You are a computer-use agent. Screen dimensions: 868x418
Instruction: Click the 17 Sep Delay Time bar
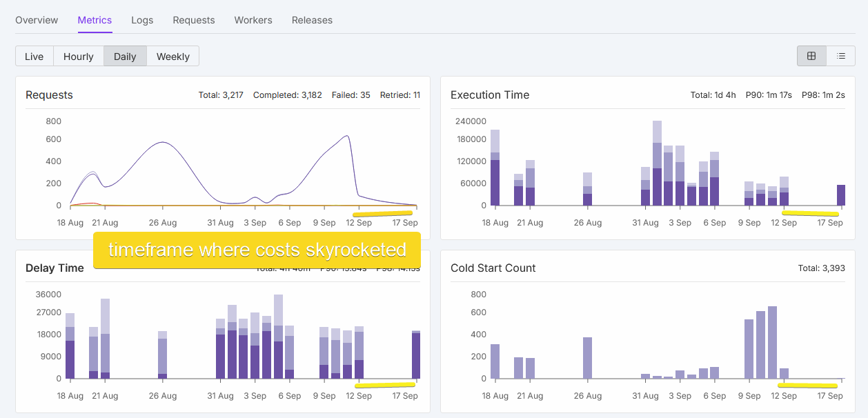(416, 355)
